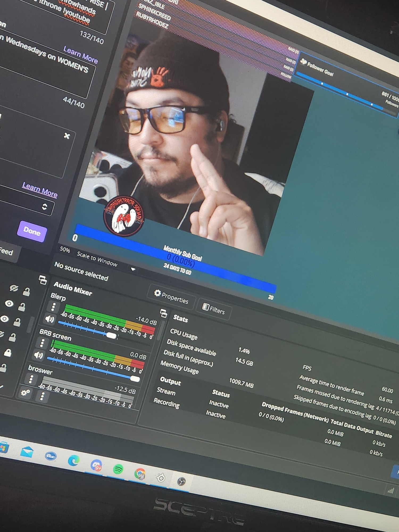The height and width of the screenshot is (532, 399).
Task: Click the Indiehorror Squad logo overlay
Action: click(124, 216)
